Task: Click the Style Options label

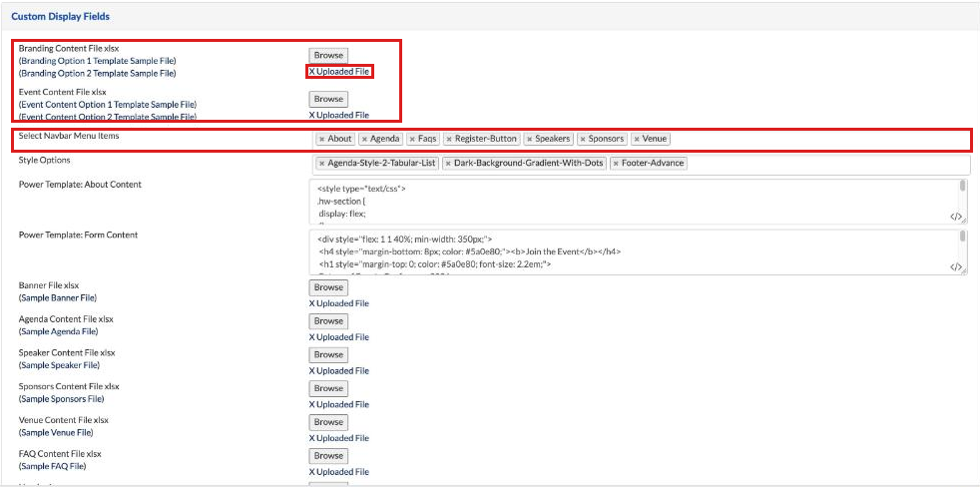Action: [44, 160]
